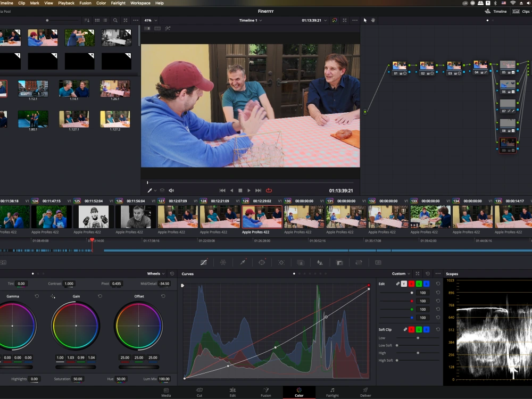
Task: Expand the Curves panel view
Action: (418, 273)
